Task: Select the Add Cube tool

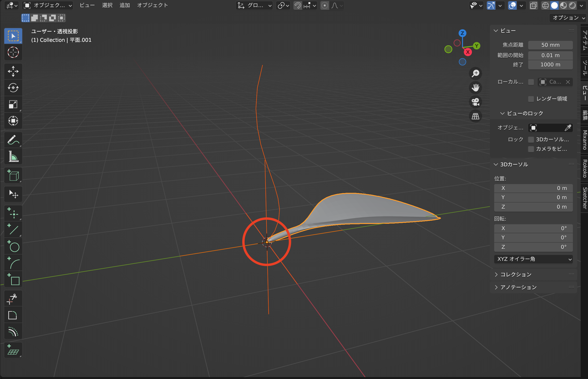Action: click(x=13, y=176)
